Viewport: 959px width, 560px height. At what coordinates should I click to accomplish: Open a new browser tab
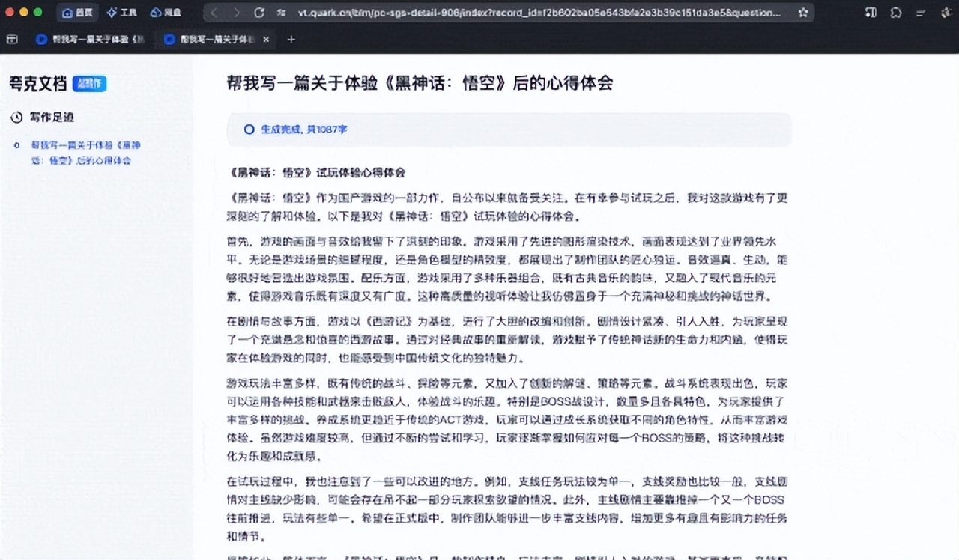click(x=291, y=40)
